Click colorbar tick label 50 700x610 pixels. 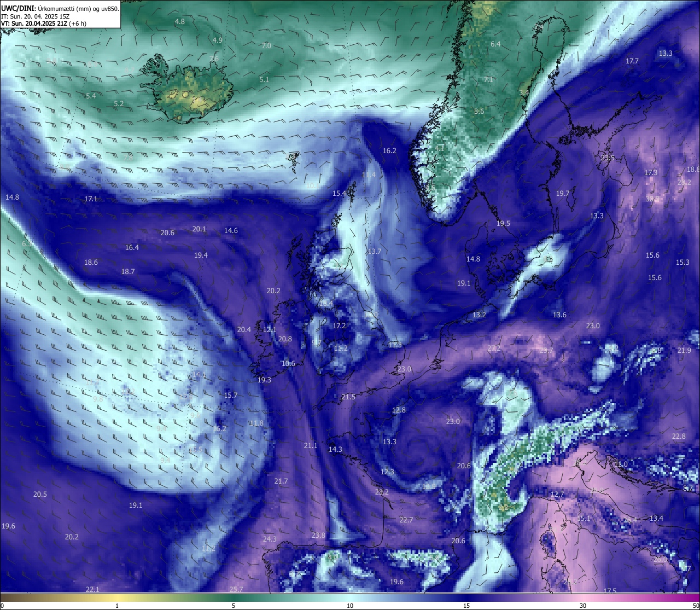696,606
